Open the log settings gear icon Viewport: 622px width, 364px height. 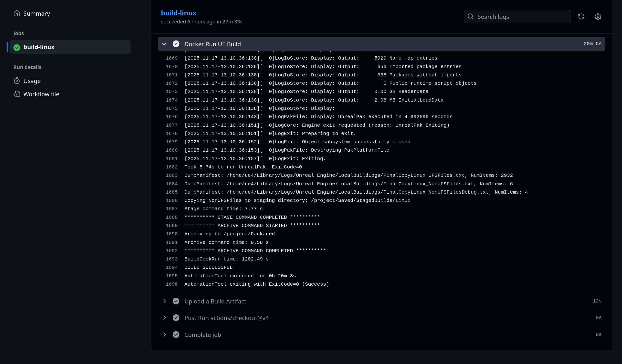point(598,17)
